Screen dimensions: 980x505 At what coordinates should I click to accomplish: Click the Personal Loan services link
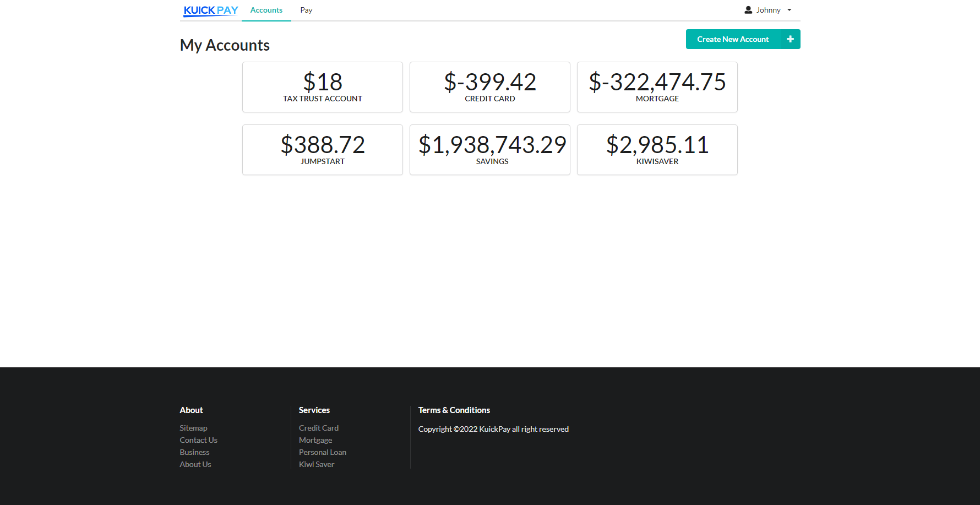tap(323, 452)
